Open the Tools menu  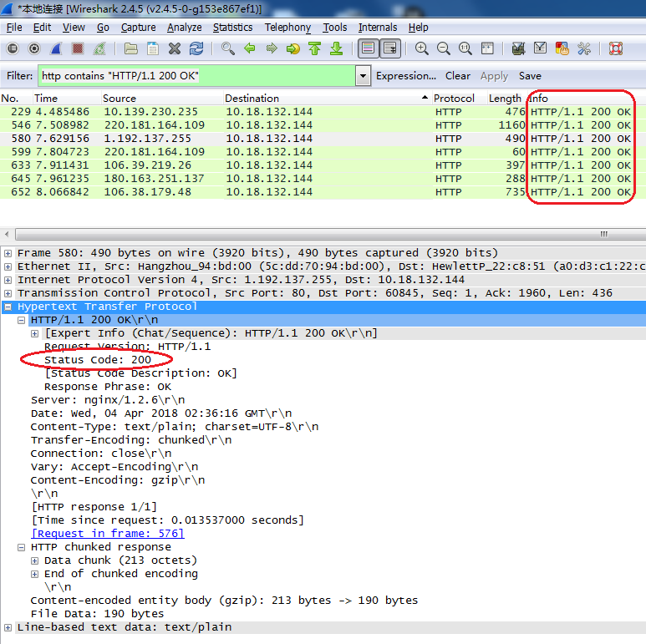click(x=334, y=28)
